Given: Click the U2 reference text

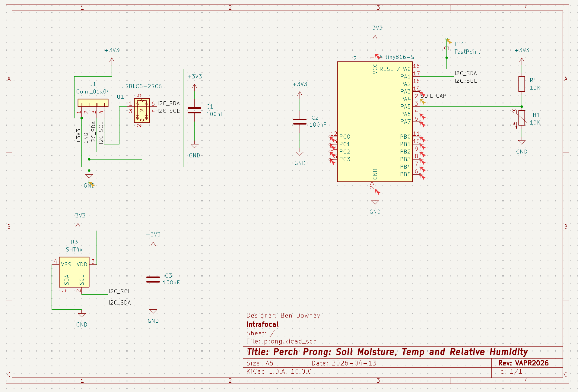Looking at the screenshot, I should [x=353, y=58].
